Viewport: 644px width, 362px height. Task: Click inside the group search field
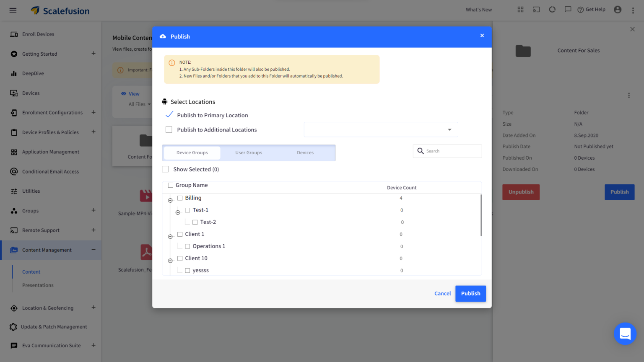click(447, 151)
